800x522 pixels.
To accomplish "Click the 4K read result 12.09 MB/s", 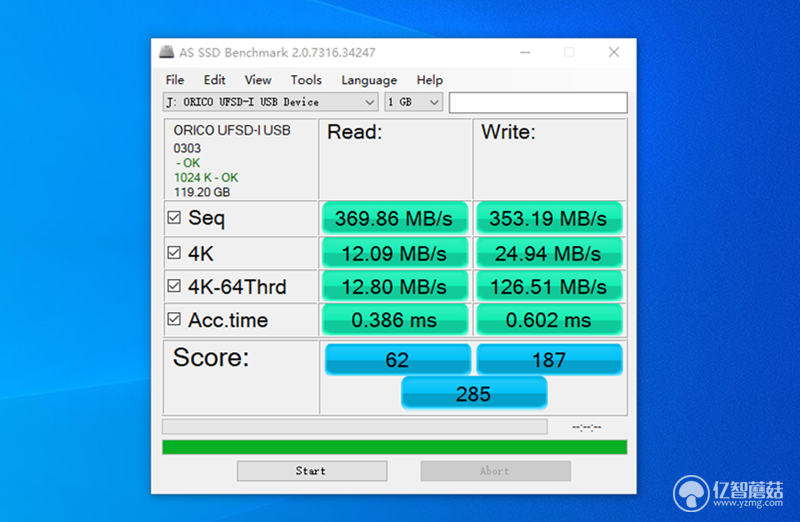I will tap(394, 254).
